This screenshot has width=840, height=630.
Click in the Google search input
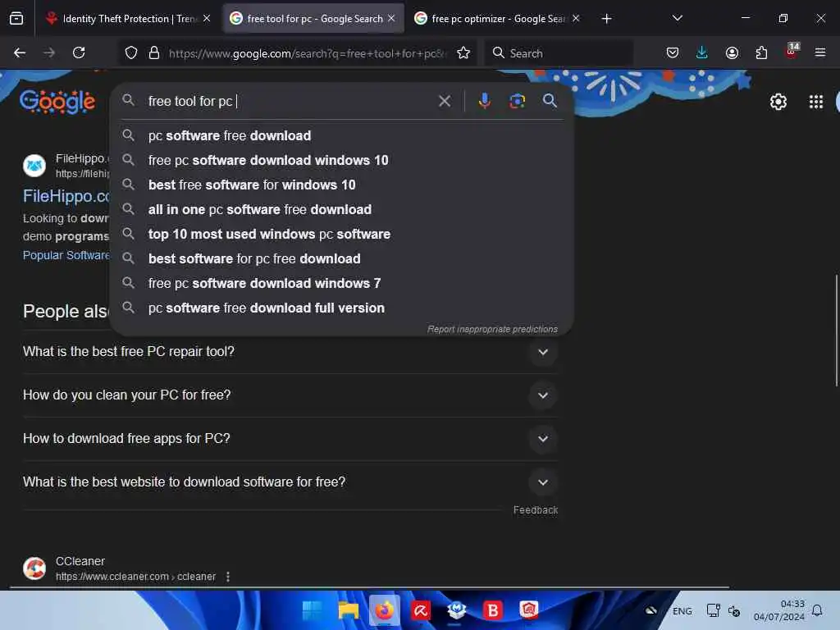290,101
